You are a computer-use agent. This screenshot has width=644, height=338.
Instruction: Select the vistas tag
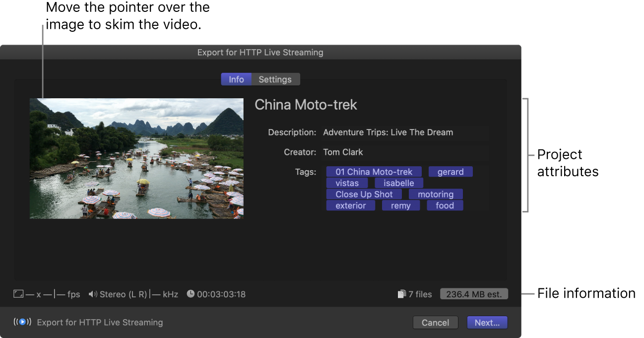(x=347, y=183)
